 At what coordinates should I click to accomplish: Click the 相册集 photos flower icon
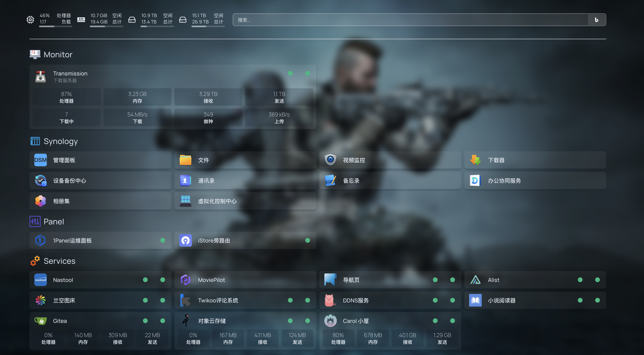coord(40,201)
